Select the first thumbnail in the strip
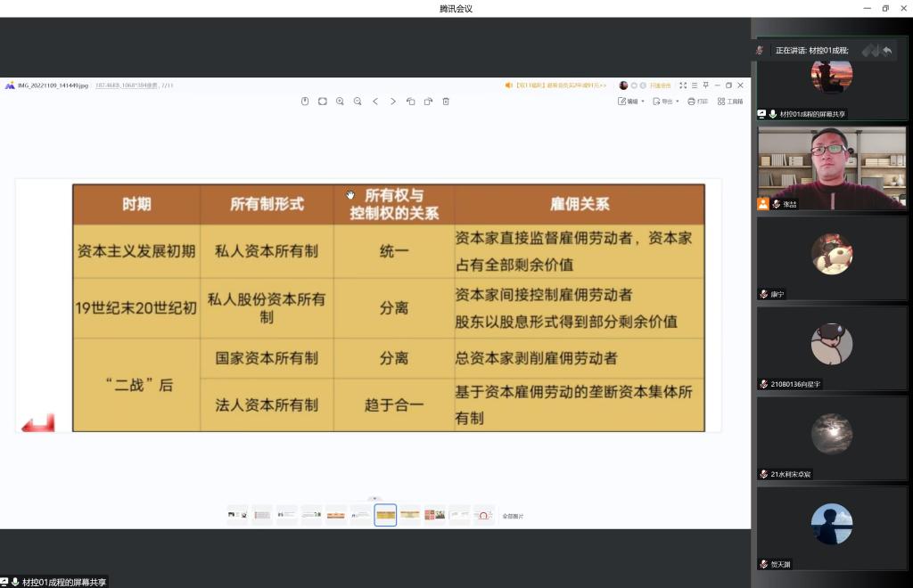Image resolution: width=913 pixels, height=588 pixels. pos(237,515)
